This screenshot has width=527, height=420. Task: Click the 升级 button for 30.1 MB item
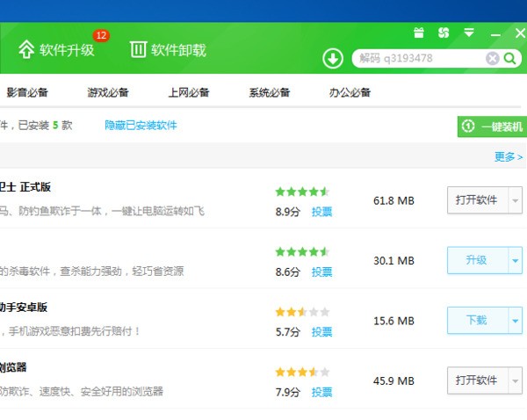pyautogui.click(x=477, y=260)
